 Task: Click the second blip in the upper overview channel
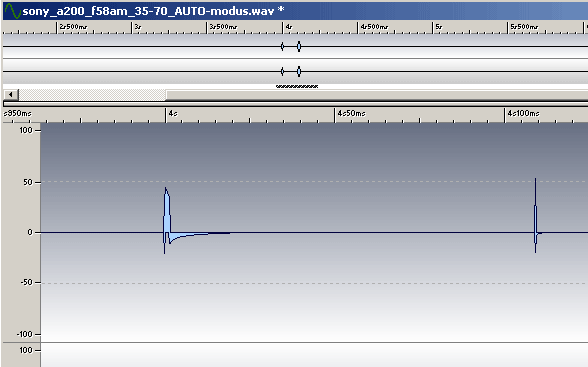pos(299,46)
